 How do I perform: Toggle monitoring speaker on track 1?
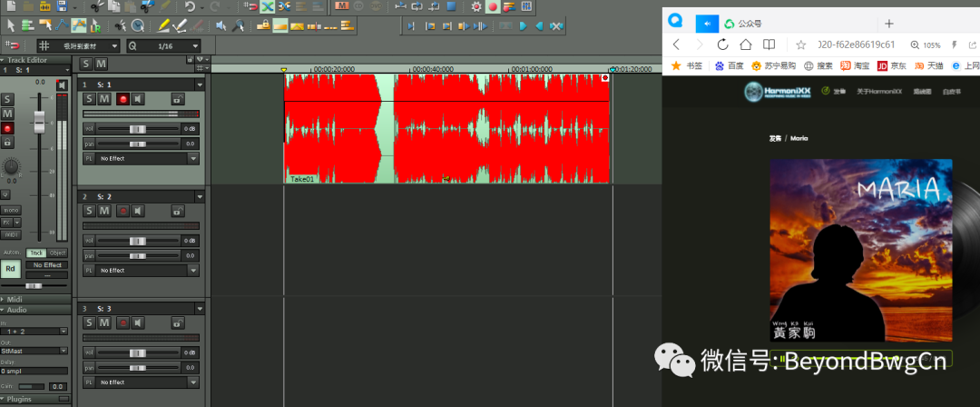[138, 99]
